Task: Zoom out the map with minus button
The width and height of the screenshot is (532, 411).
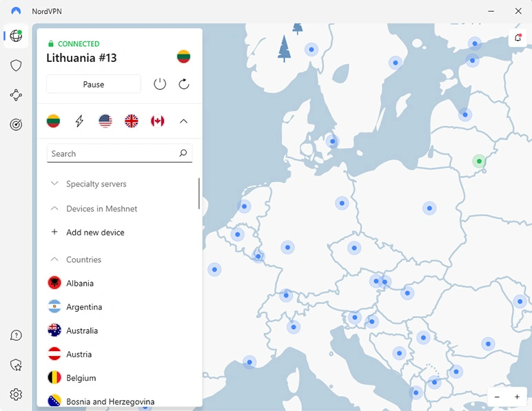Action: click(x=497, y=397)
